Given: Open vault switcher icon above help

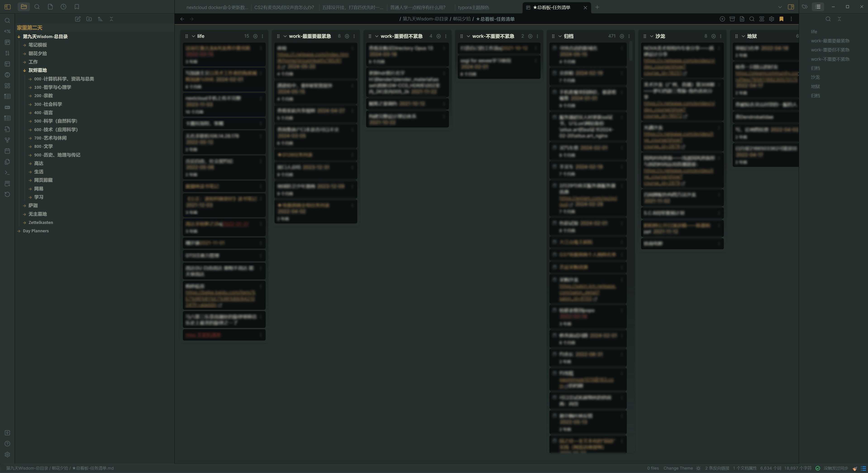Looking at the screenshot, I should [x=7, y=433].
